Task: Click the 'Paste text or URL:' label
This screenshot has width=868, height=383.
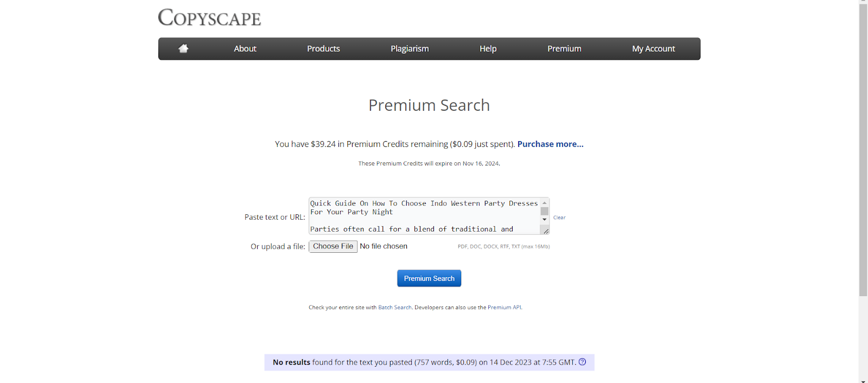Action: point(275,217)
